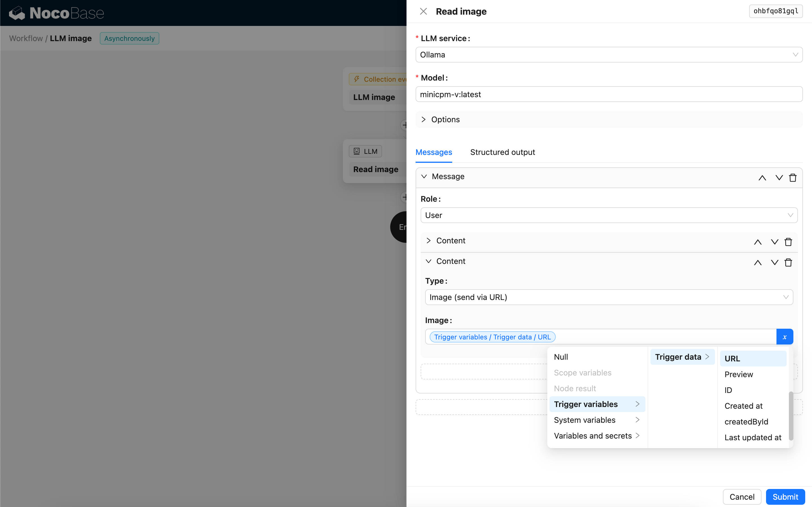Expand the Options section
The width and height of the screenshot is (812, 507).
445,120
